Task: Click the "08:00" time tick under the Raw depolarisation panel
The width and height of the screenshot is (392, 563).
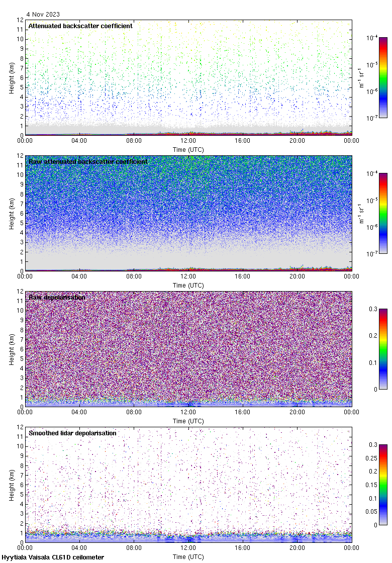Action: (134, 412)
